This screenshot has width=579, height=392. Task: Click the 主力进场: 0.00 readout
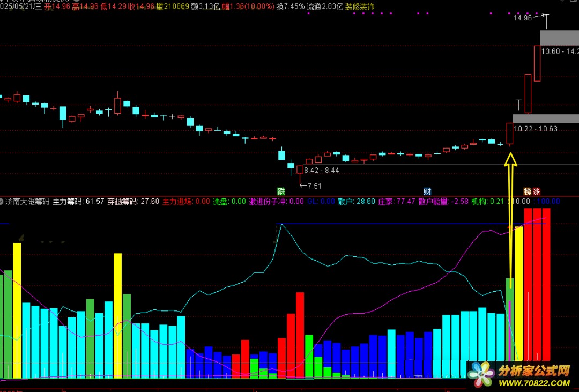tap(186, 201)
